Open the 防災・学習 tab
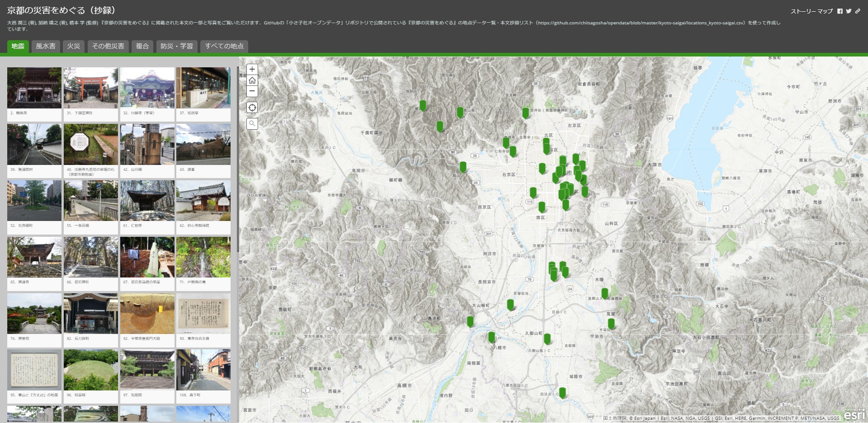Screen dimensions: 868x423 tap(177, 46)
